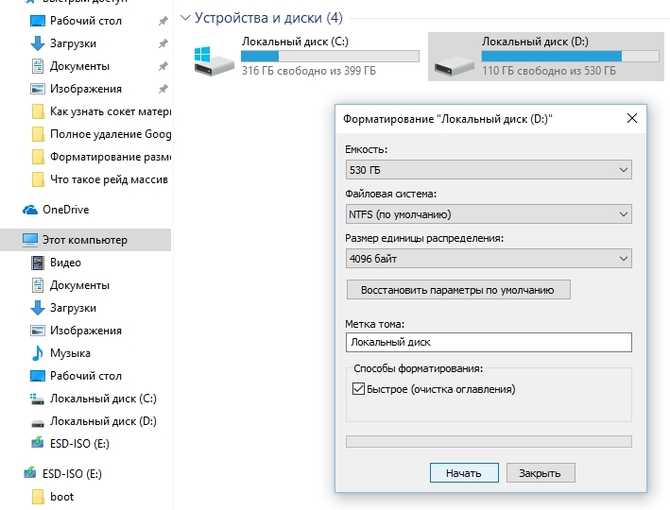Open the allocation unit size 4096 байт dropdown

pos(488,259)
